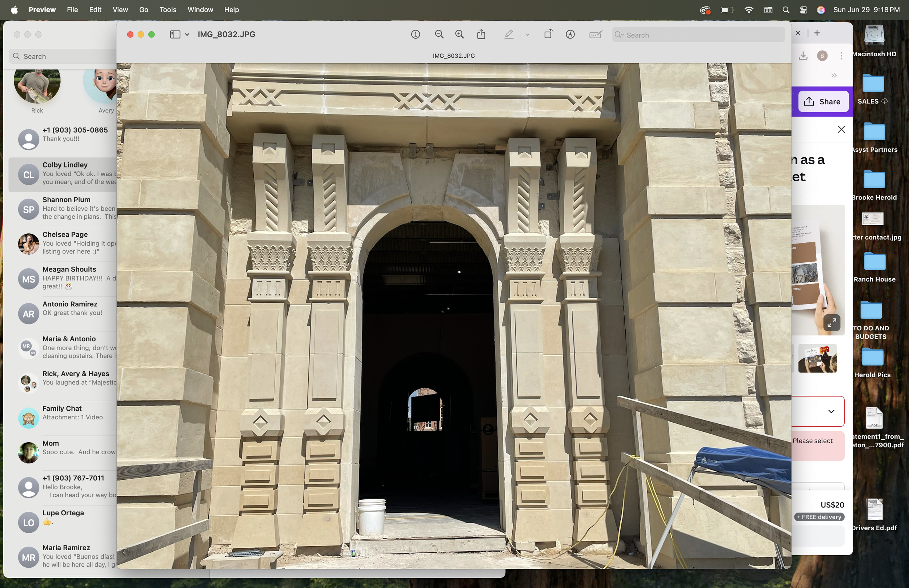Click Preview's share icon
Screen dimensions: 909x588
pyautogui.click(x=481, y=35)
